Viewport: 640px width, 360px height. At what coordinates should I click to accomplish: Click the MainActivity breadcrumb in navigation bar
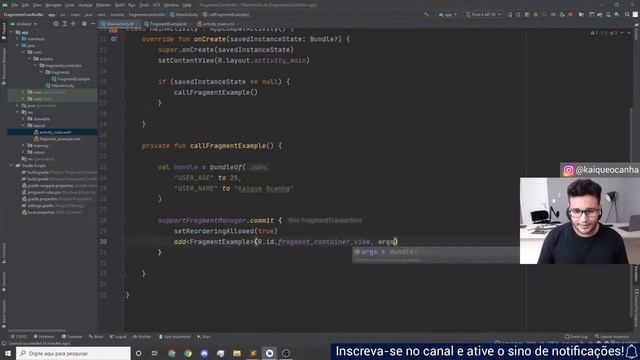point(184,15)
